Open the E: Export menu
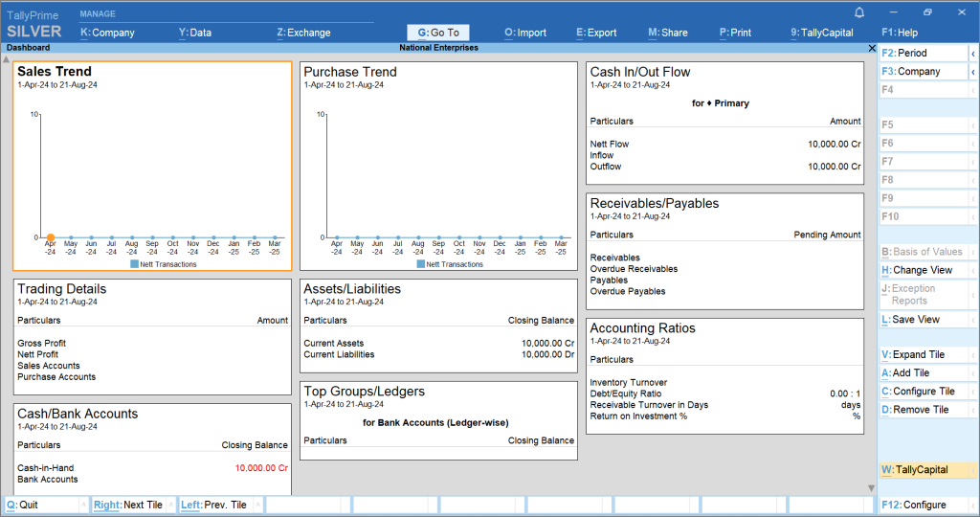Screen dimensions: 980x517 pos(596,33)
